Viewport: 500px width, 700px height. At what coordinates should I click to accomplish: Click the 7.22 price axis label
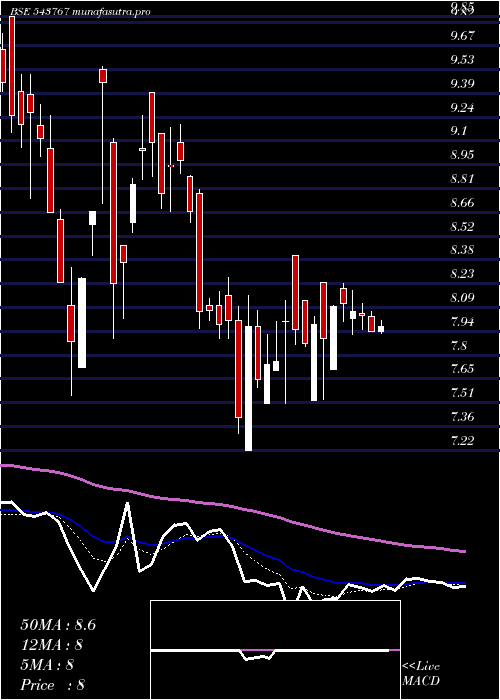point(462,441)
